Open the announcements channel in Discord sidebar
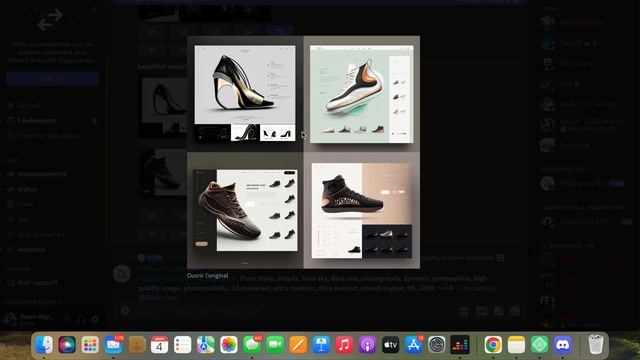Screen dimensions: 640x360 pos(42,174)
